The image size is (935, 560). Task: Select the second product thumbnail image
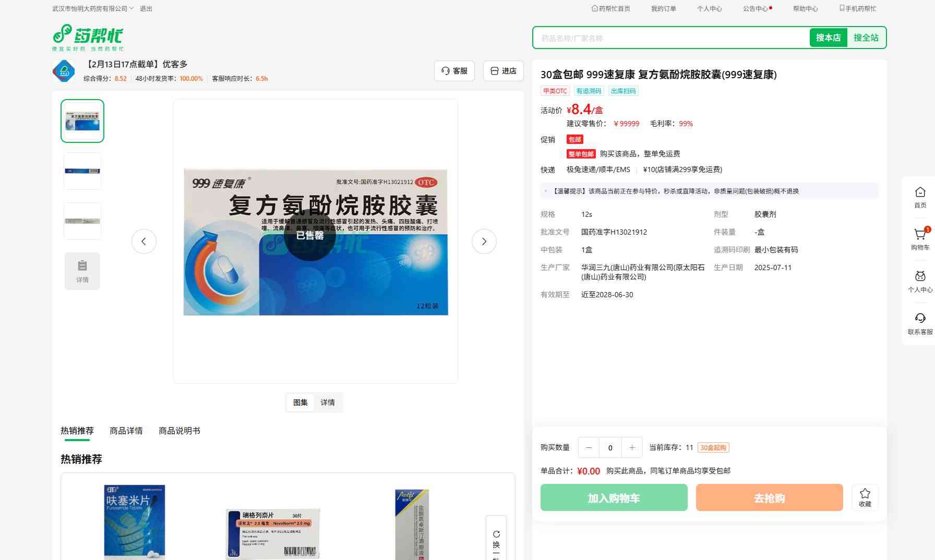(x=82, y=171)
